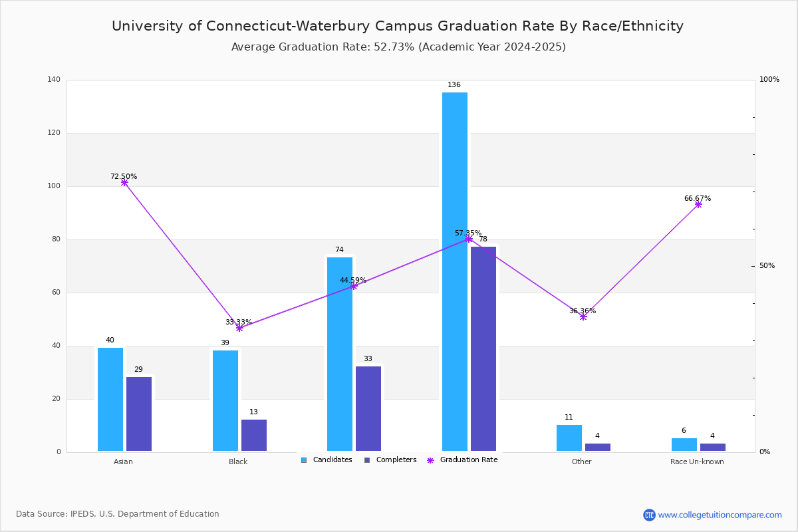Viewport: 798px width, 532px height.
Task: Click the Black 33.33% graduation rate marker
Action: click(x=239, y=328)
